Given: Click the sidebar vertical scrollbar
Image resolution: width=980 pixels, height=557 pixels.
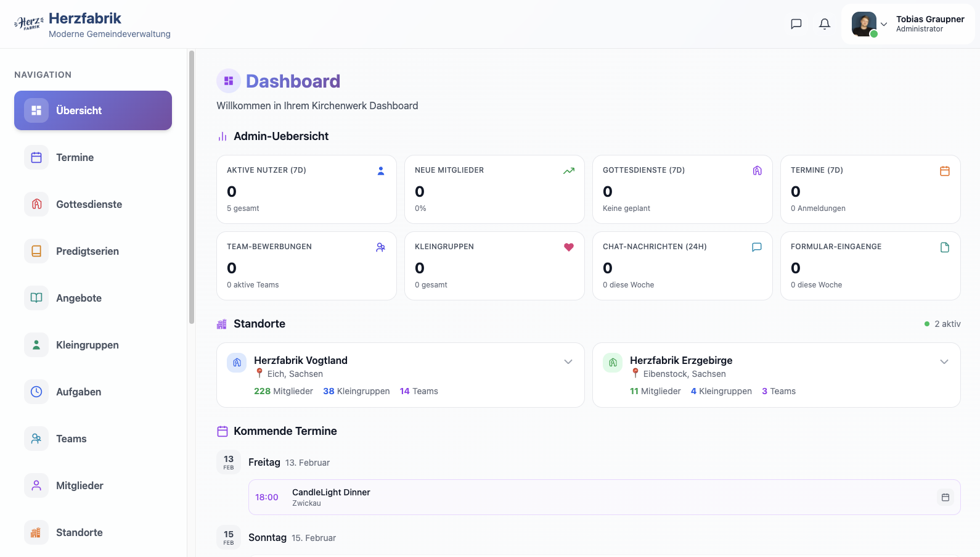Looking at the screenshot, I should [x=192, y=187].
